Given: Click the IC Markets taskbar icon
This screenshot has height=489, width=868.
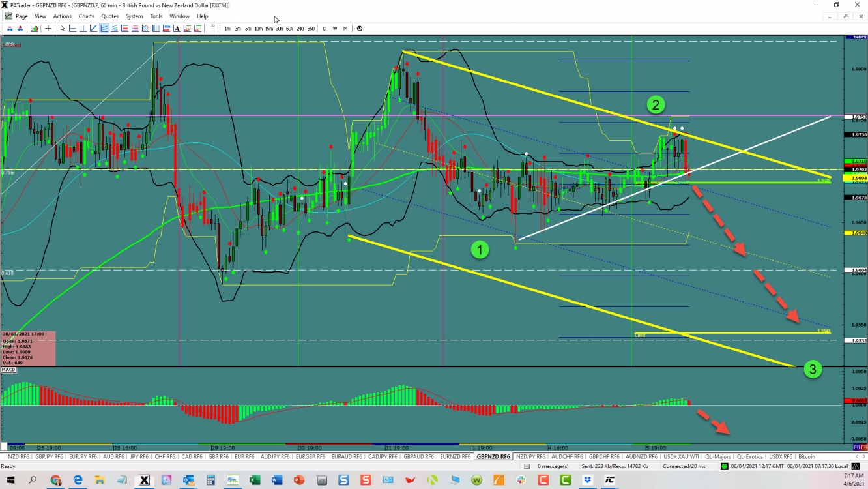Looking at the screenshot, I should (x=610, y=481).
